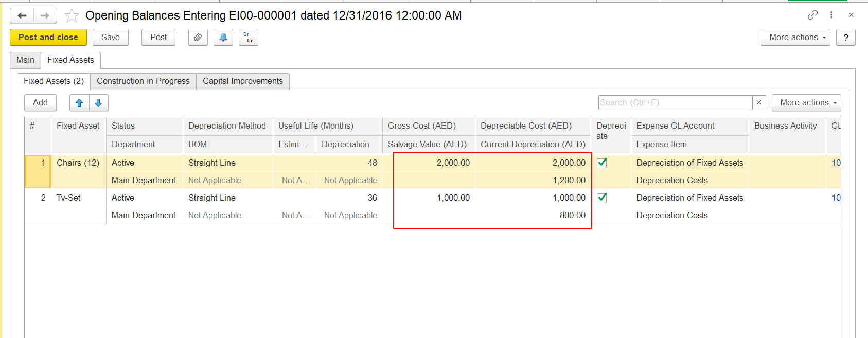Toggle Depreciate checkbox for Chairs (12)

[601, 163]
